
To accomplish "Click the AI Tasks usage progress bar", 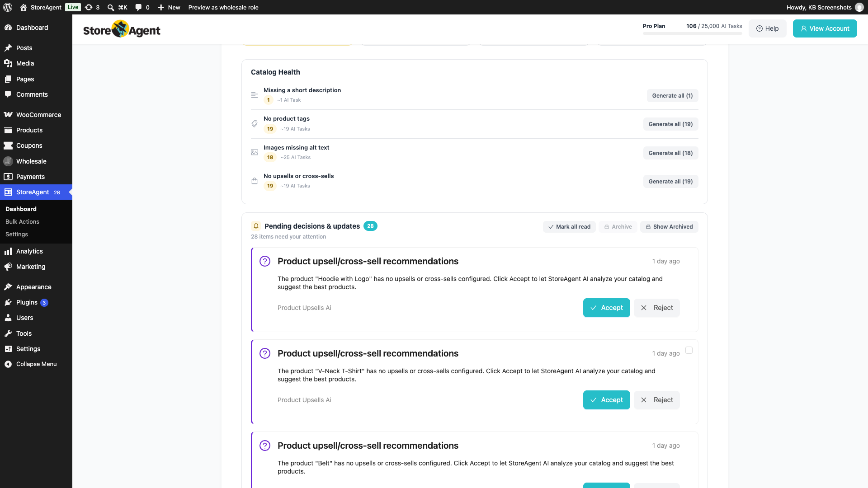I will pyautogui.click(x=692, y=33).
